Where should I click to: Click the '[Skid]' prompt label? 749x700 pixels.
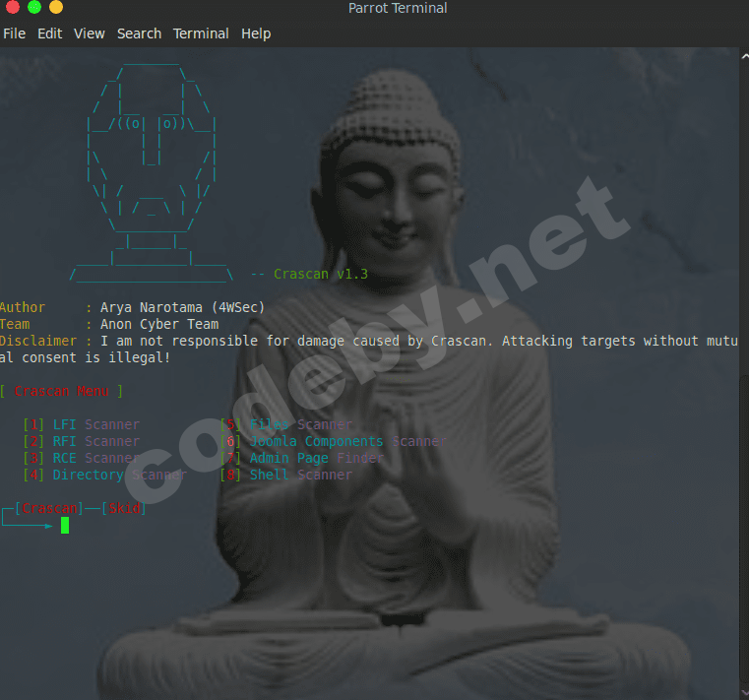pos(124,508)
